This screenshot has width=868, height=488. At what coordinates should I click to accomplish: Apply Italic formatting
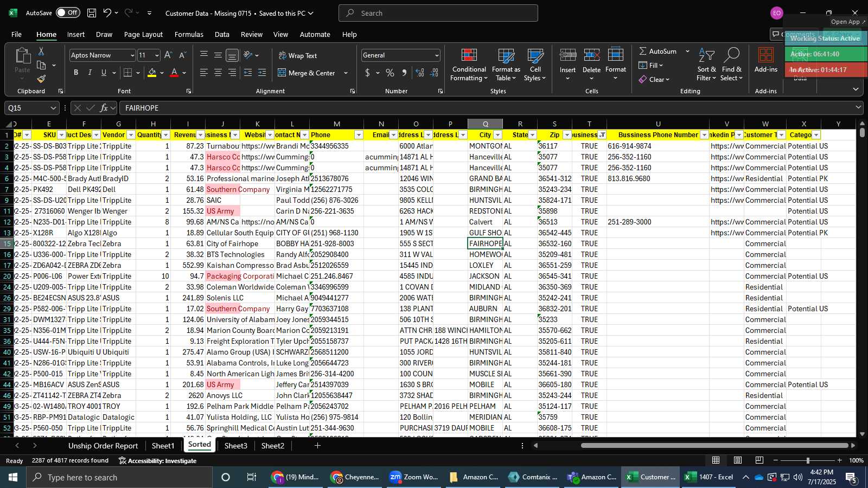90,73
